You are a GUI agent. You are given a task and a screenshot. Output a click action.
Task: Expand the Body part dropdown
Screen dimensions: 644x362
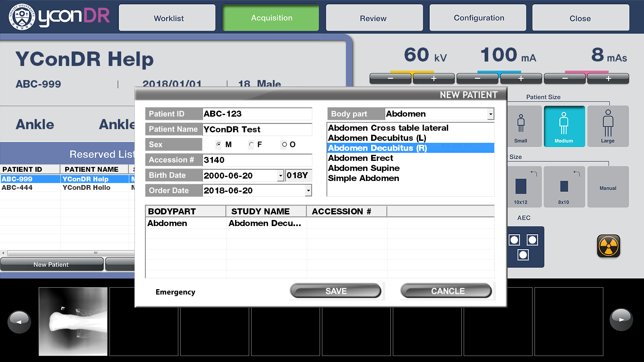coord(490,114)
